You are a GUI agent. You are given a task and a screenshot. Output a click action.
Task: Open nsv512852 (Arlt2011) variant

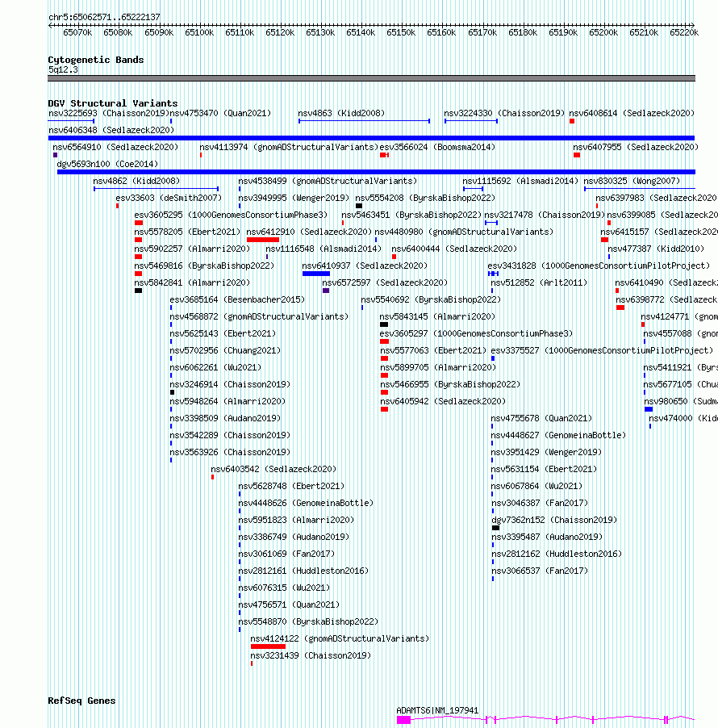(539, 283)
